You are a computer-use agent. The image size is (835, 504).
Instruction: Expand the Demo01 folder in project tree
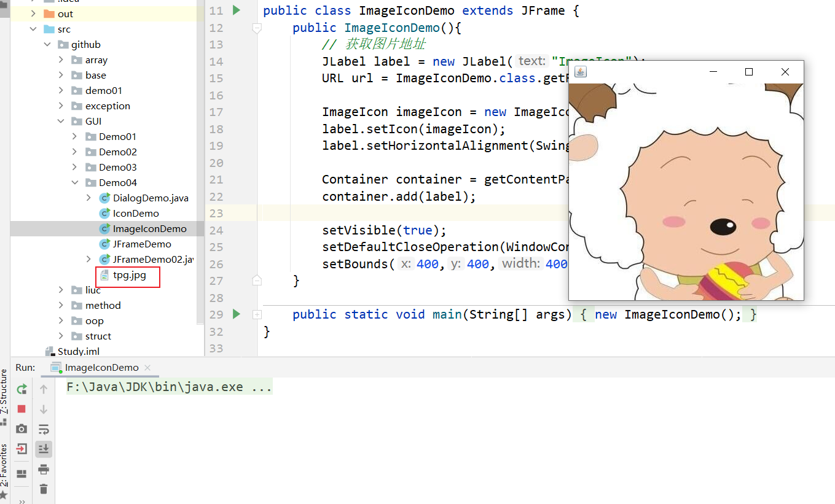click(74, 136)
